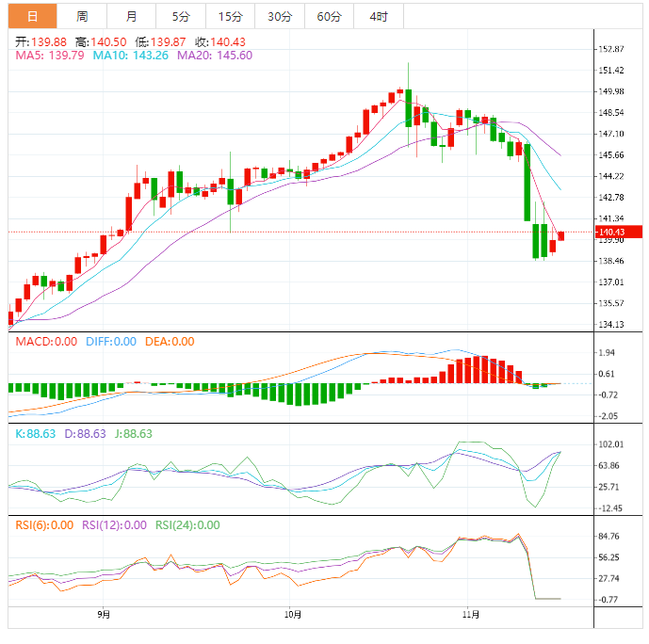Click the 147.10 price axis label
Viewport: 649px width, 644px height.
pyautogui.click(x=611, y=134)
